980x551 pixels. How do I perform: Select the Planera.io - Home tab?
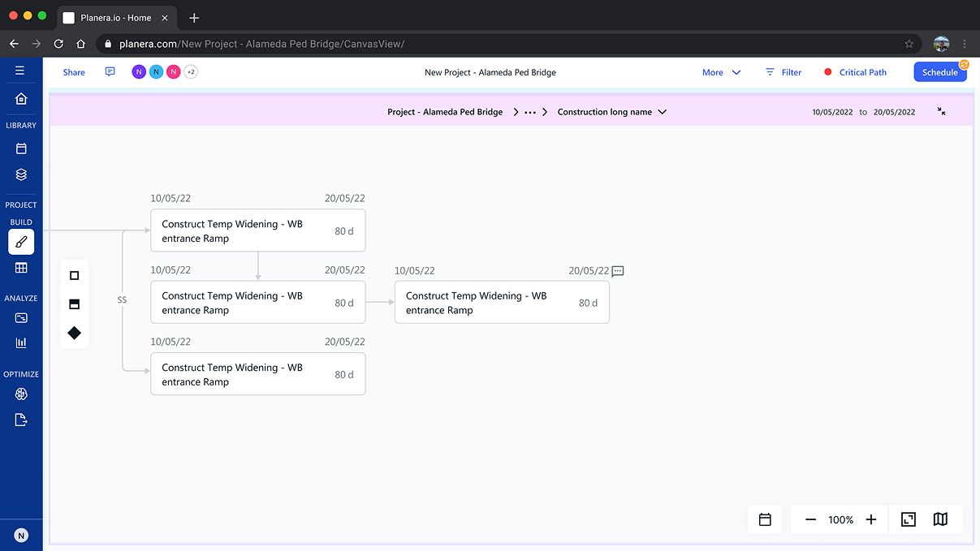117,17
